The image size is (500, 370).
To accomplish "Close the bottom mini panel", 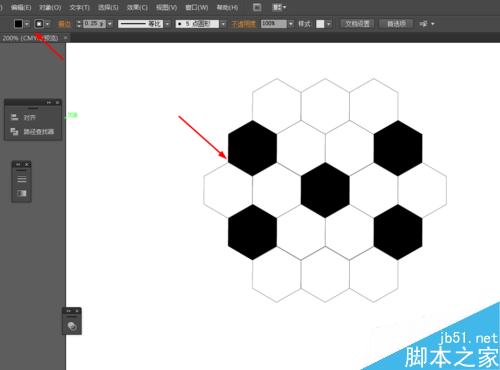I will pyautogui.click(x=77, y=311).
